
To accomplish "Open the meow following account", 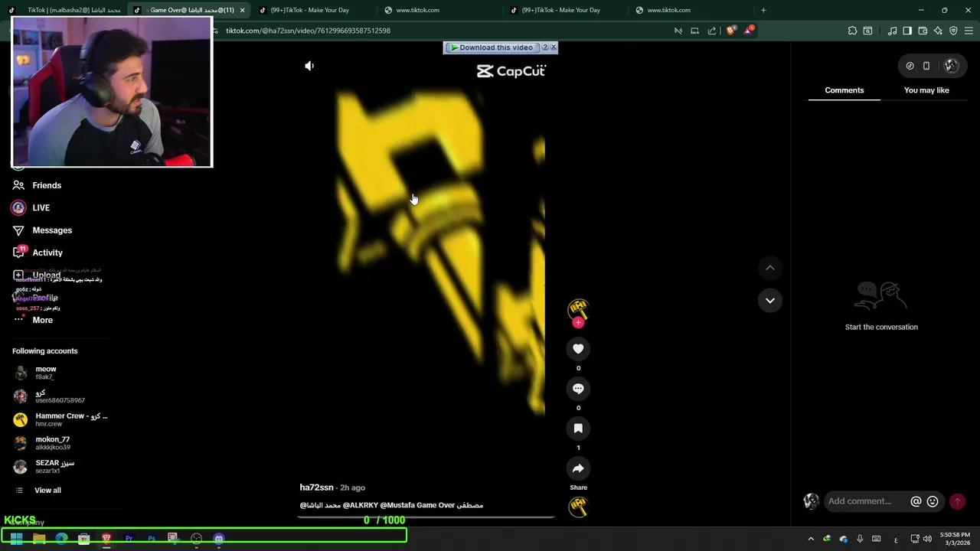I will click(46, 373).
